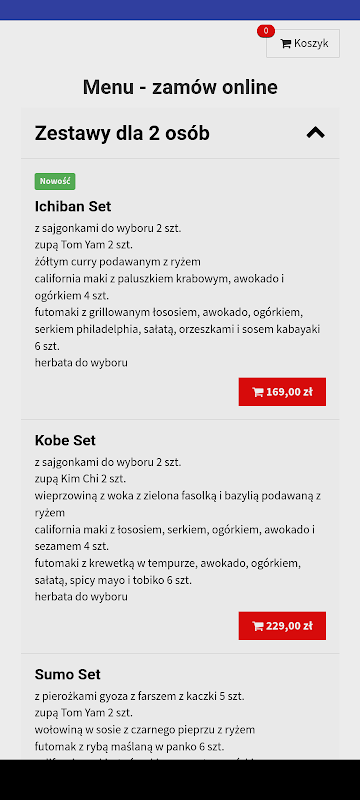The height and width of the screenshot is (800, 360).
Task: Click the blue top header bar
Action: click(x=180, y=10)
